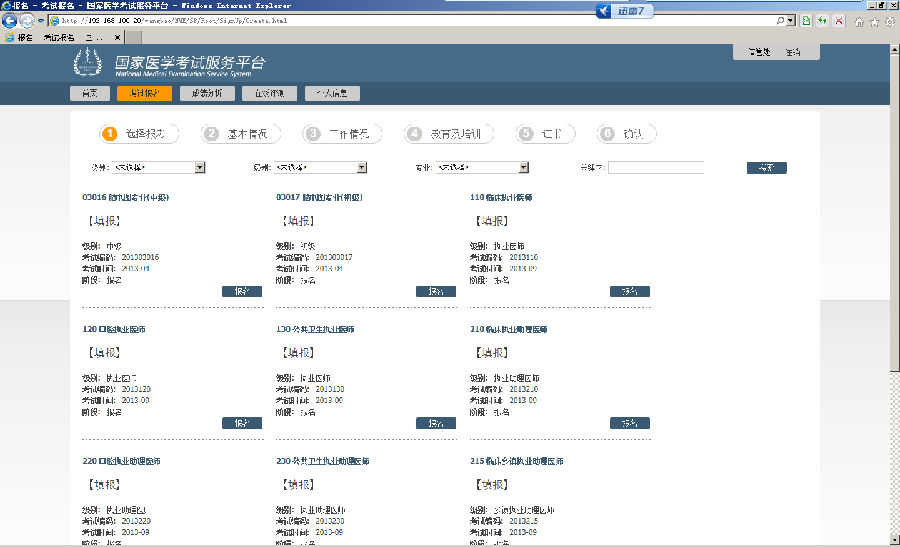Screen dimensions: 900x547
Task: Click 【填报】 under 210 临床执业助理医师
Action: coord(492,353)
